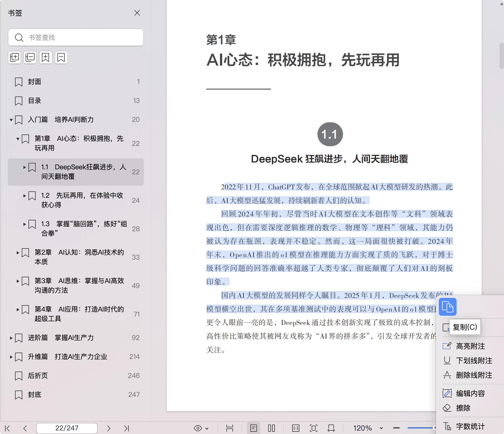
Task: Click the blue copy icon
Action: click(448, 307)
